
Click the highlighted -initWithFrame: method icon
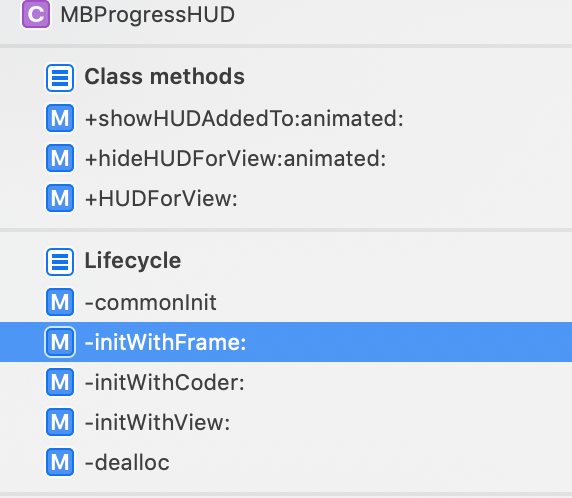tap(60, 342)
